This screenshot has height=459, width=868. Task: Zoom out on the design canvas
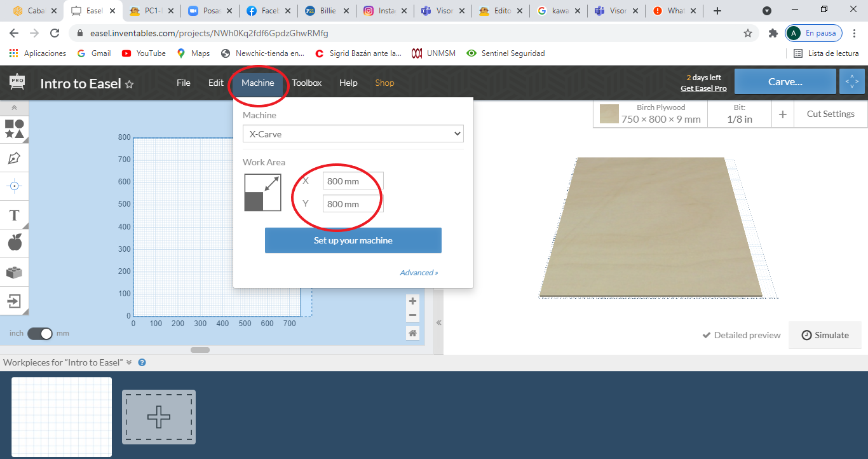412,315
